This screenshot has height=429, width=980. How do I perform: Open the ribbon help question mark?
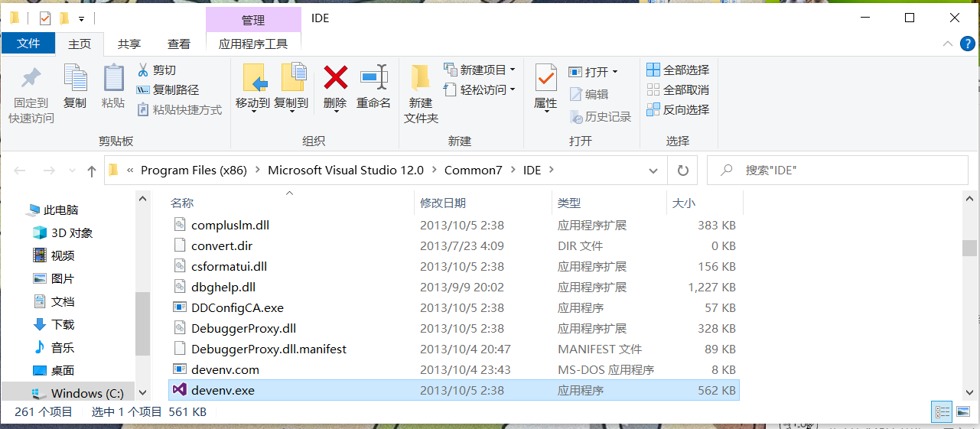pos(966,44)
